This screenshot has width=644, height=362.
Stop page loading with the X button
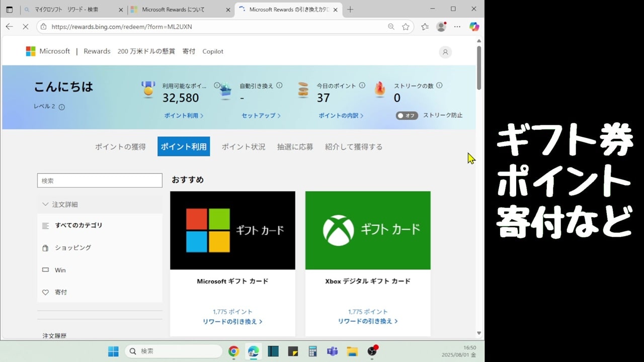(26, 27)
